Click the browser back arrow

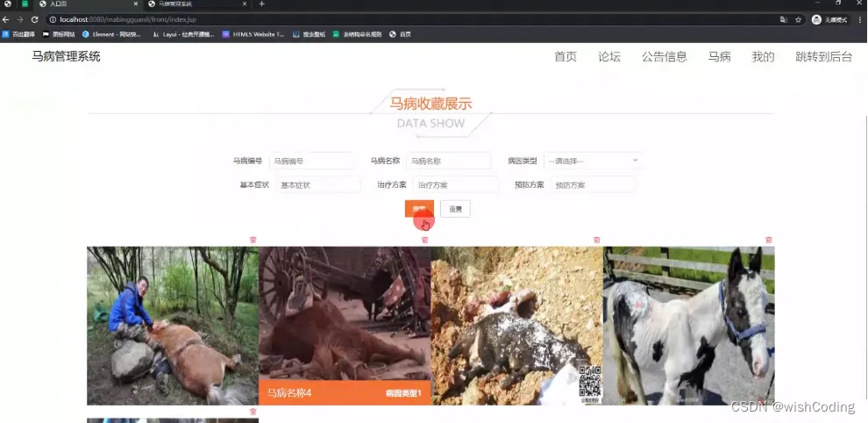click(x=6, y=19)
